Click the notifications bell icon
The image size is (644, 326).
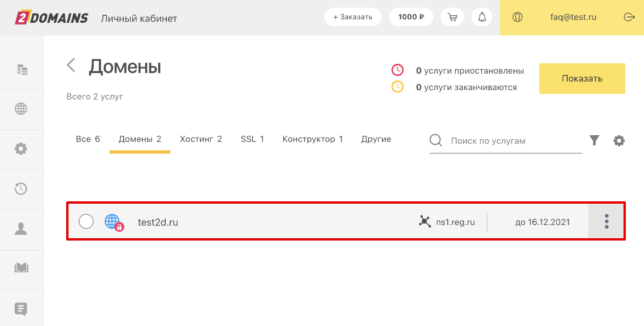[x=482, y=17]
